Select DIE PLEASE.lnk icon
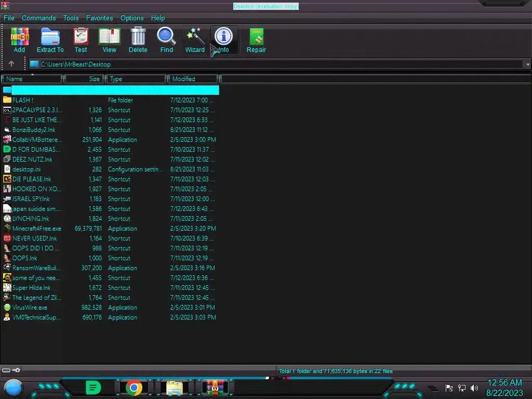The height and width of the screenshot is (399, 532). point(7,179)
